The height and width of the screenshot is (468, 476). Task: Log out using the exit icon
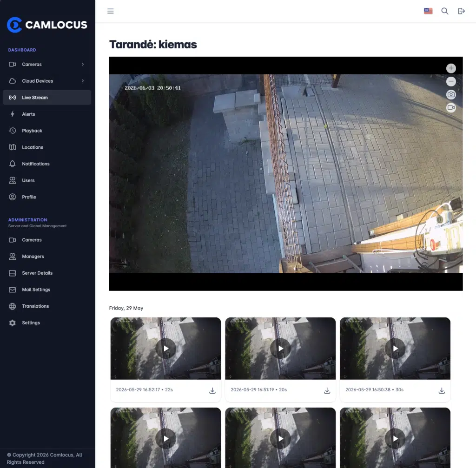[461, 11]
